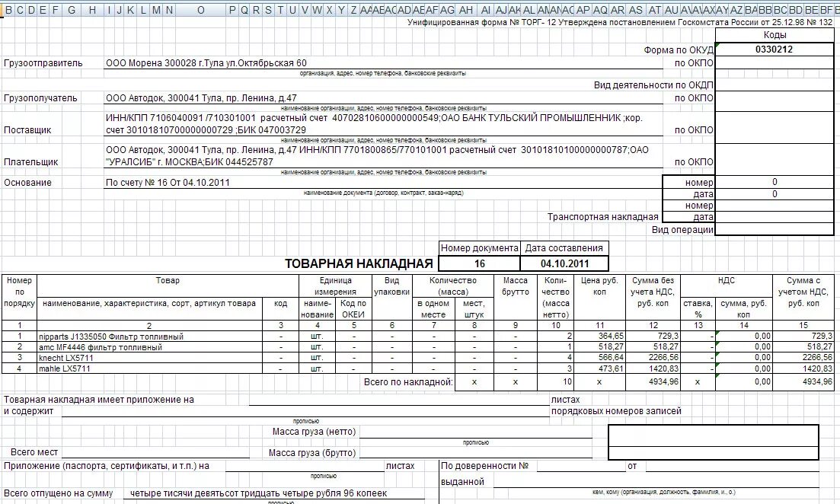Select the 'mahle LX5711' item cell
Screen dimensions: 840x504
[x=149, y=368]
